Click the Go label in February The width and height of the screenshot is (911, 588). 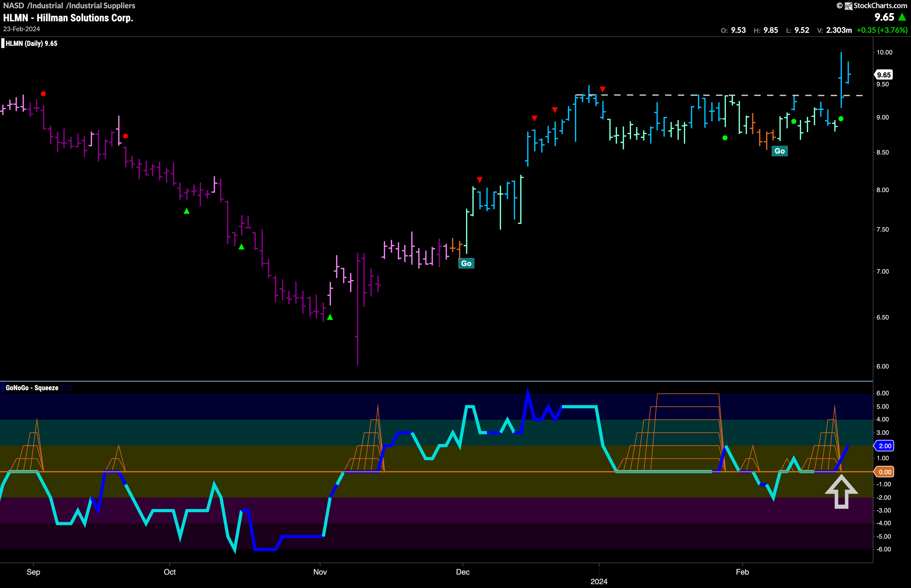[x=780, y=151]
